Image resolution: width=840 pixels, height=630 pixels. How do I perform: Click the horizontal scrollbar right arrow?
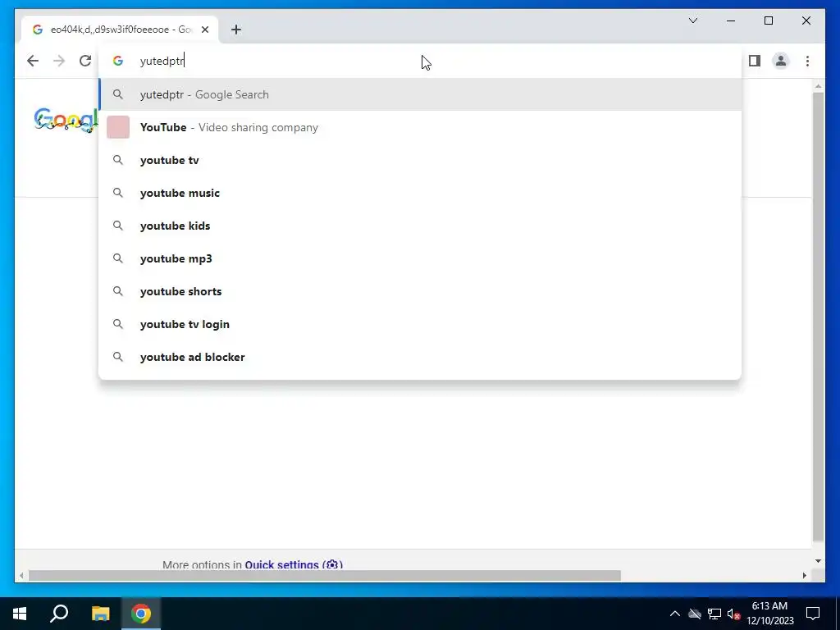tap(804, 575)
